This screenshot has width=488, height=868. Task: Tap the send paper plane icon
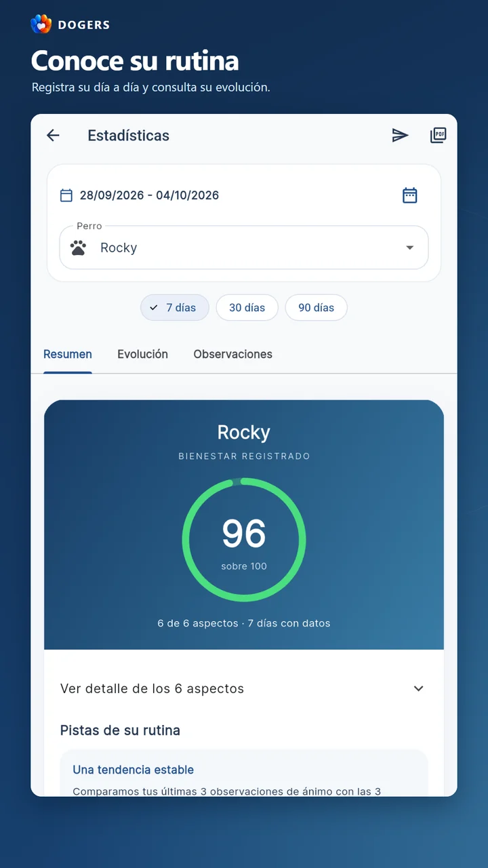401,135
